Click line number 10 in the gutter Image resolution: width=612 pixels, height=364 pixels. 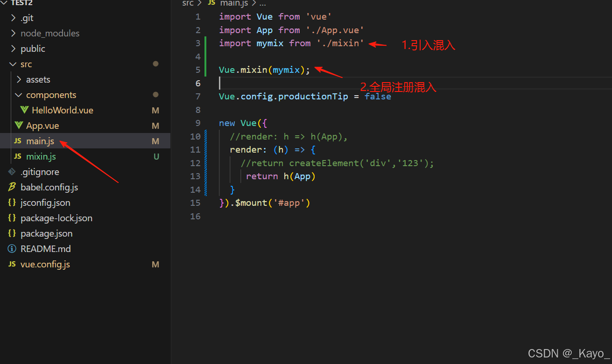pos(195,136)
